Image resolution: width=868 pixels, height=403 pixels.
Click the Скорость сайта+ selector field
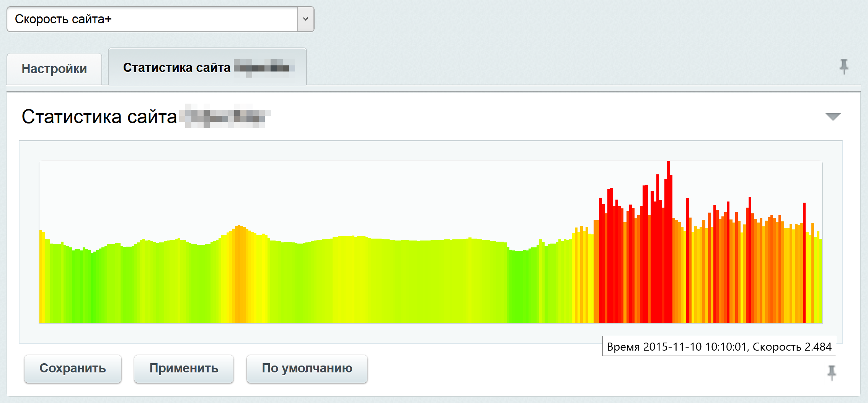tap(153, 19)
